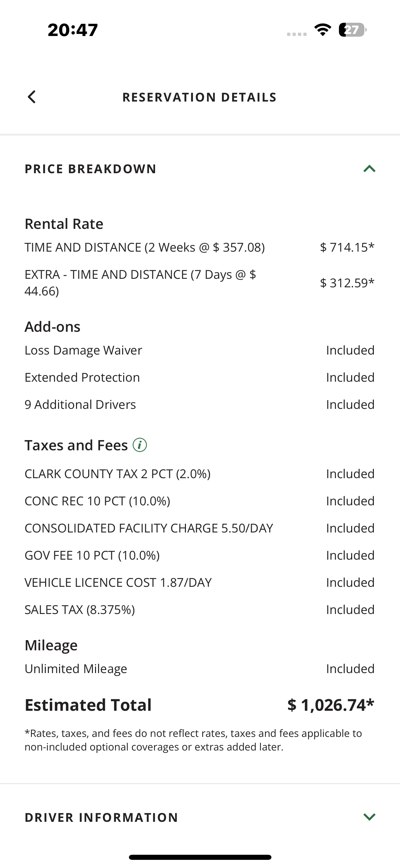Tap the clock time in status bar
This screenshot has width=400, height=868.
pyautogui.click(x=73, y=30)
